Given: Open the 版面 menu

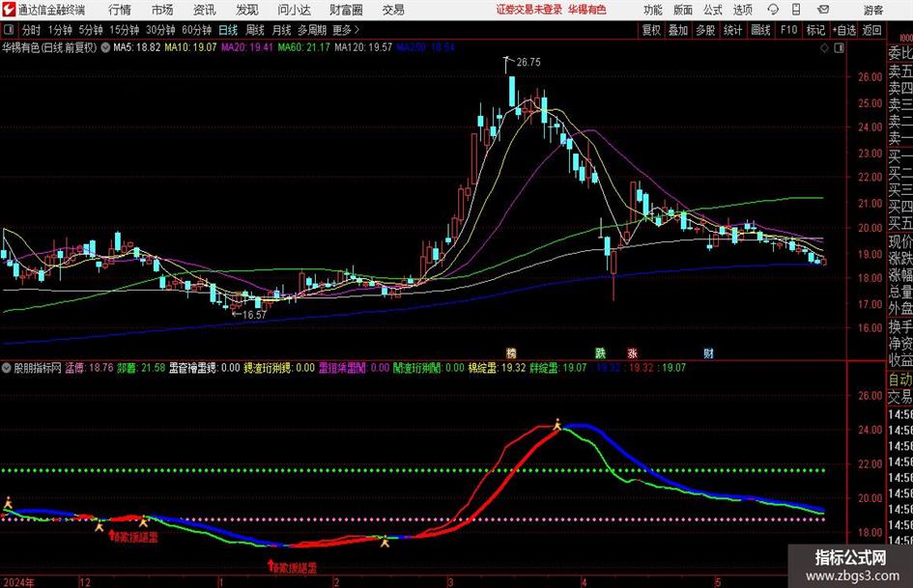Looking at the screenshot, I should pyautogui.click(x=682, y=10).
